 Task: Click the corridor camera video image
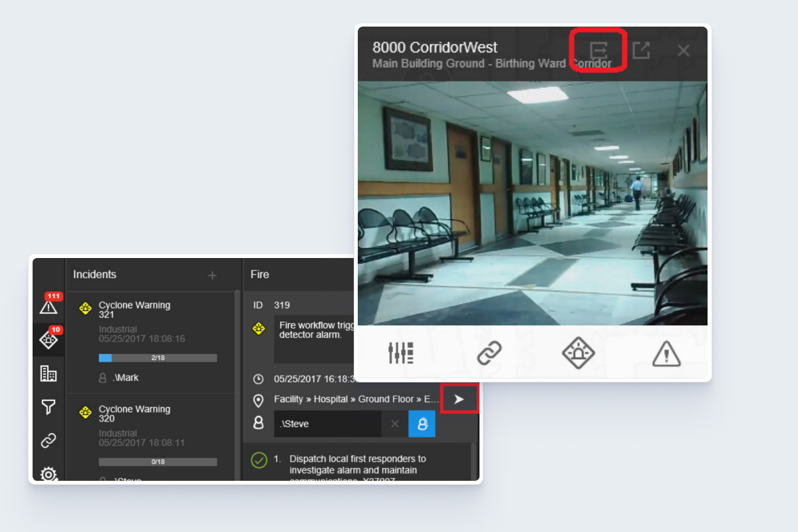tap(533, 203)
